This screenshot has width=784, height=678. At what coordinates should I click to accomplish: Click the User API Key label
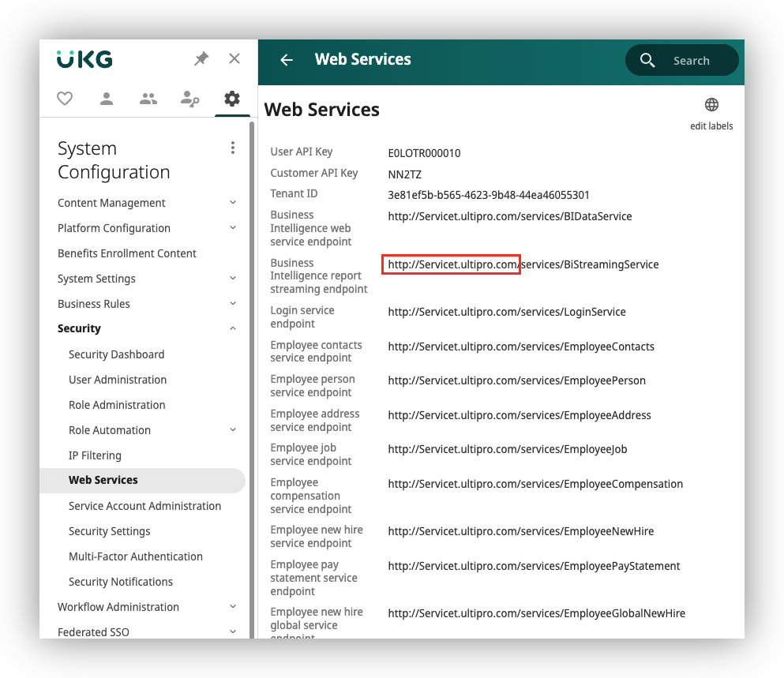click(x=302, y=152)
